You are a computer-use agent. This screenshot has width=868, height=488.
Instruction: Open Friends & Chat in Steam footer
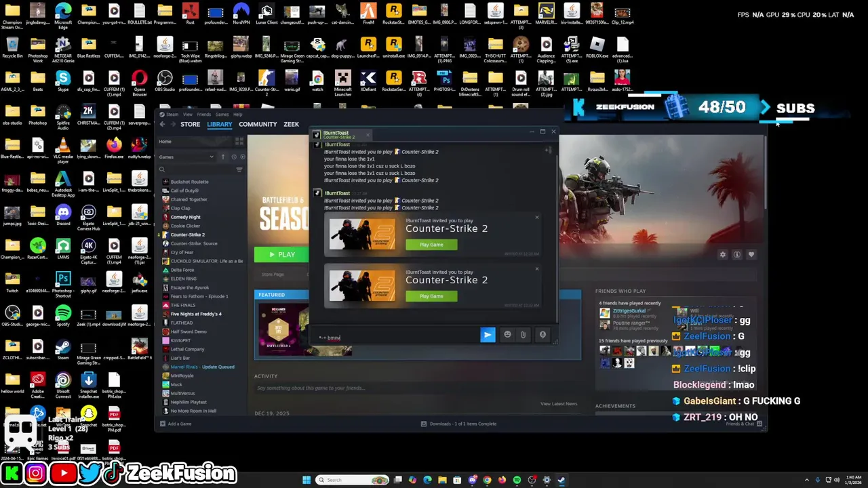click(744, 424)
